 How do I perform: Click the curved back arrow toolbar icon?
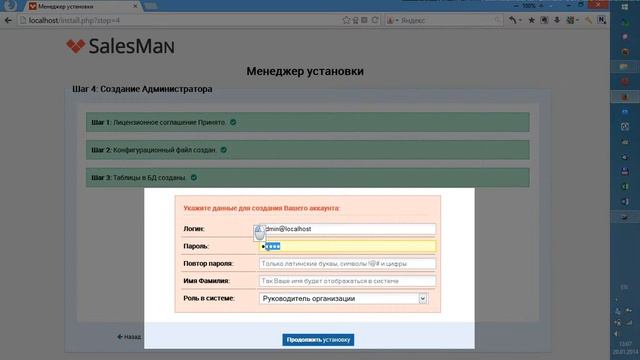(513, 20)
